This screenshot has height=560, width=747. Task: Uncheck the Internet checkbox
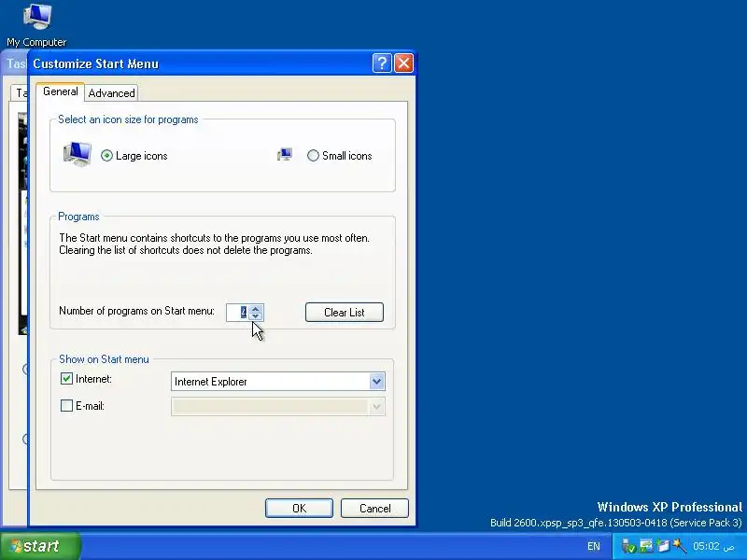[x=66, y=379]
